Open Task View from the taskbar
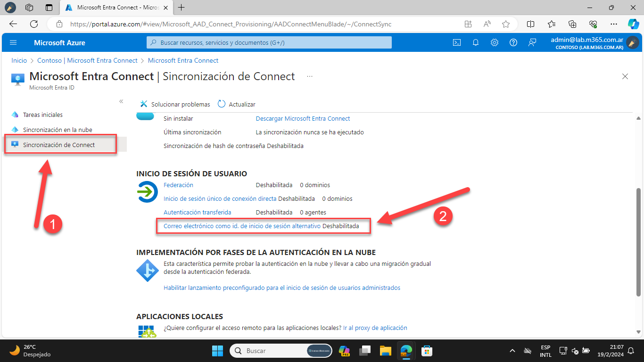The height and width of the screenshot is (362, 644). (365, 351)
